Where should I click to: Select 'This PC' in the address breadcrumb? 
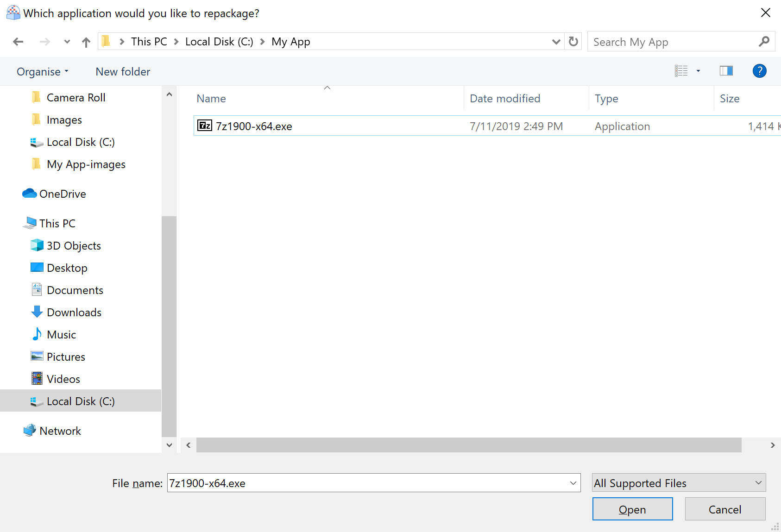click(x=149, y=42)
